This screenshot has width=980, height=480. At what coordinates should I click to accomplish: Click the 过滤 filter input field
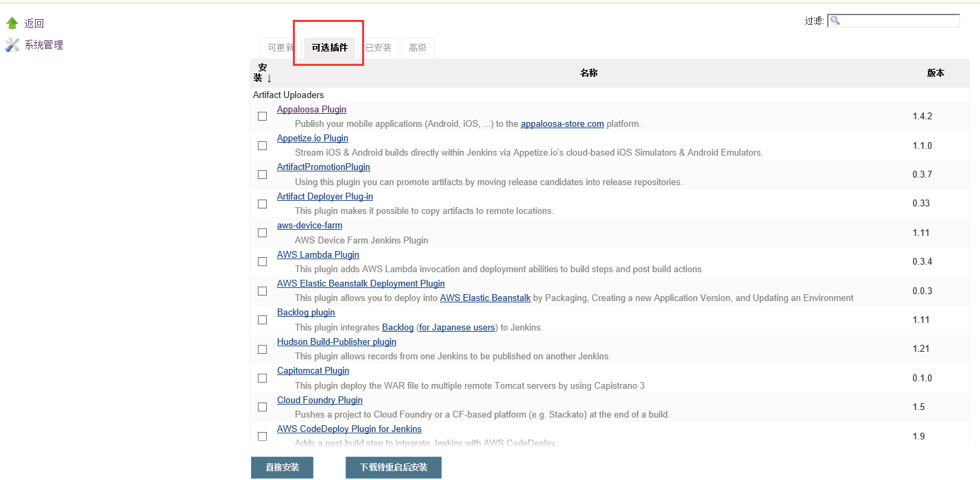[894, 21]
